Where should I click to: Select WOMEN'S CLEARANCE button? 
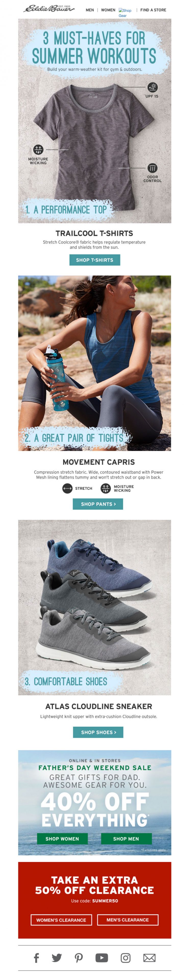(61, 920)
